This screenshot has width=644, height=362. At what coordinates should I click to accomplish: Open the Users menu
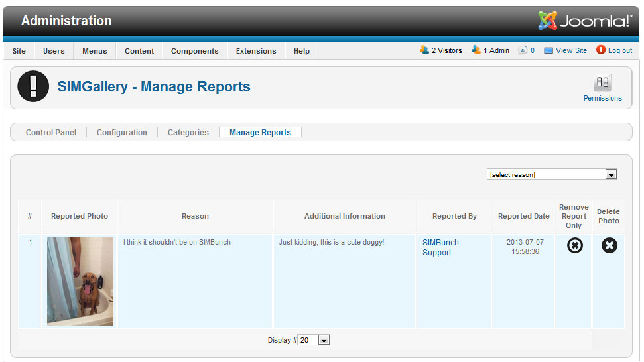point(54,51)
